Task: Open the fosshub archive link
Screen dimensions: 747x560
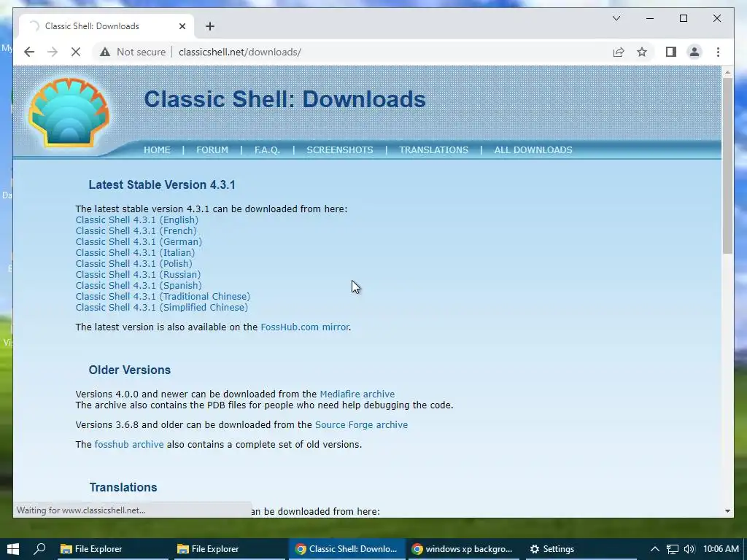Action: [129, 444]
